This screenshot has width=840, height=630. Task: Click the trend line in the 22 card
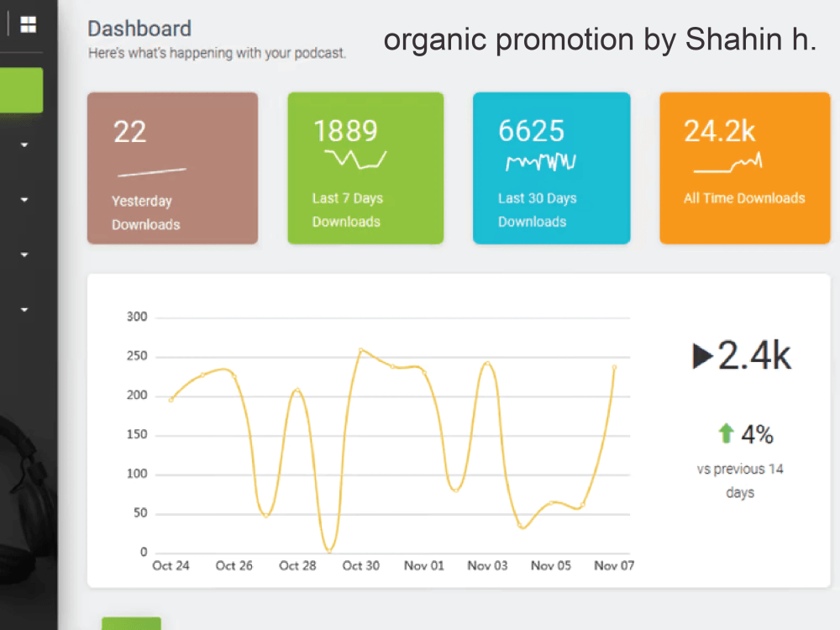[x=151, y=172]
